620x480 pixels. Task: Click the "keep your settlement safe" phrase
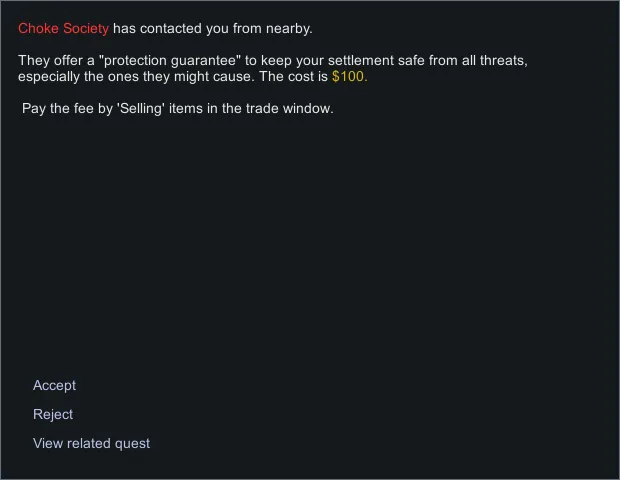click(340, 61)
